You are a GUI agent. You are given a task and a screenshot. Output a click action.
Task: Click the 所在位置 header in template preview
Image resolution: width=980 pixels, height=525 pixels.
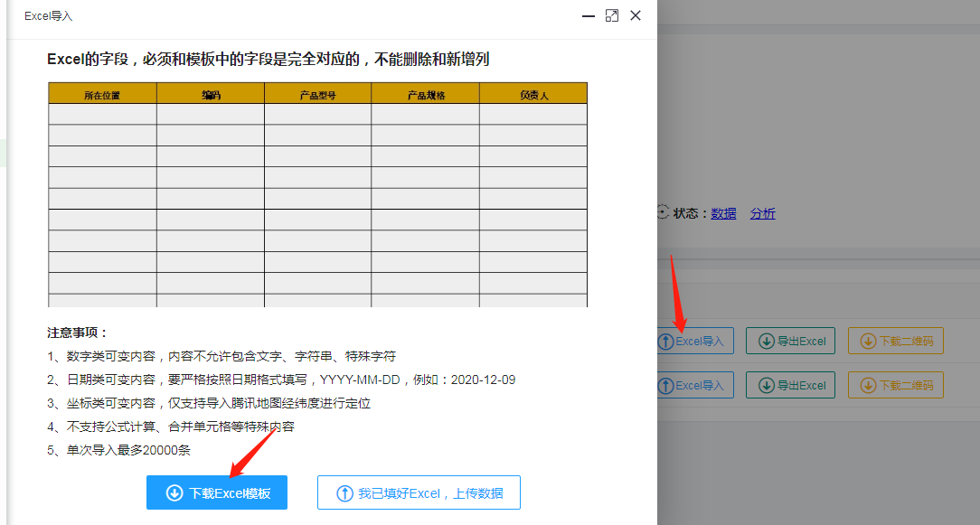tap(102, 94)
